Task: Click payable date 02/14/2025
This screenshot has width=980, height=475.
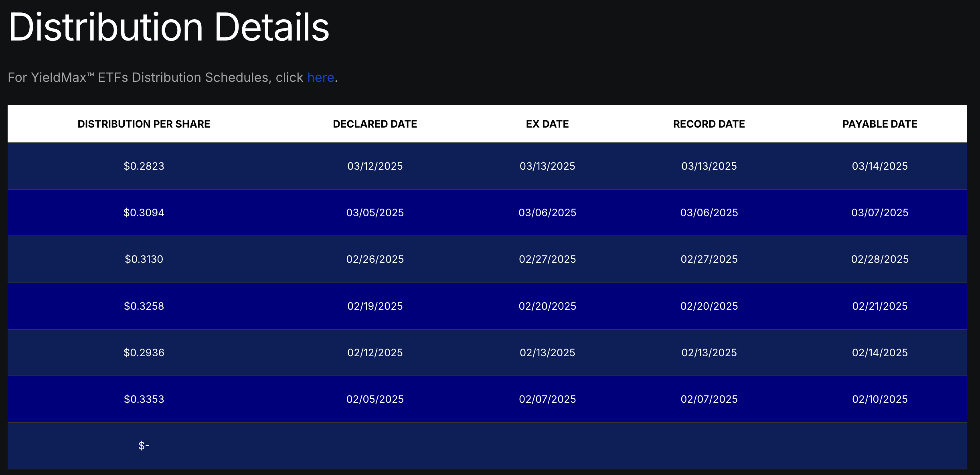Action: pyautogui.click(x=880, y=353)
